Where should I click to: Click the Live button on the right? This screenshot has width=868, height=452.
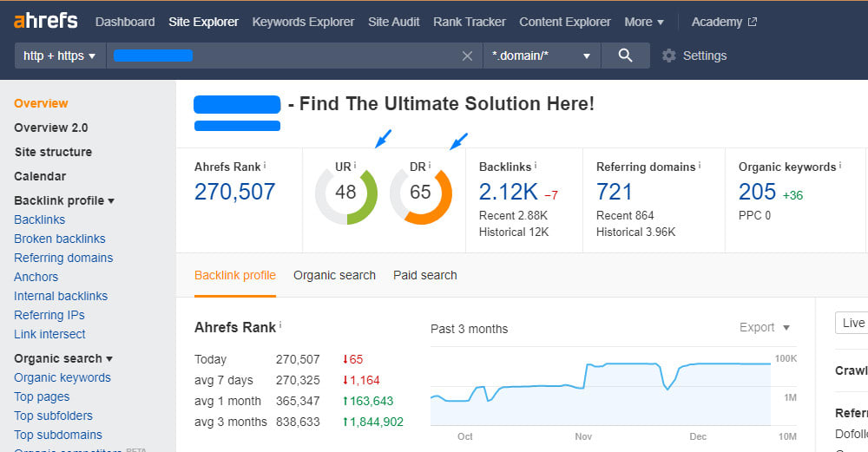[x=852, y=323]
